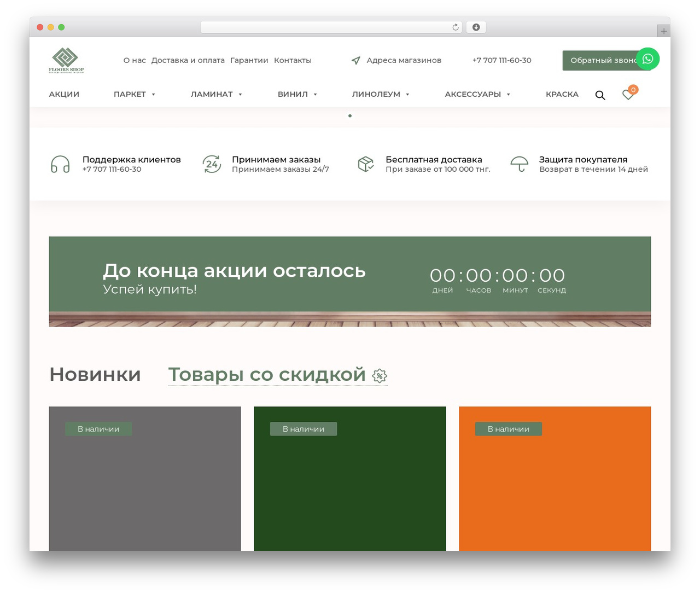Click the browser downloads button
The width and height of the screenshot is (700, 593).
click(x=476, y=27)
